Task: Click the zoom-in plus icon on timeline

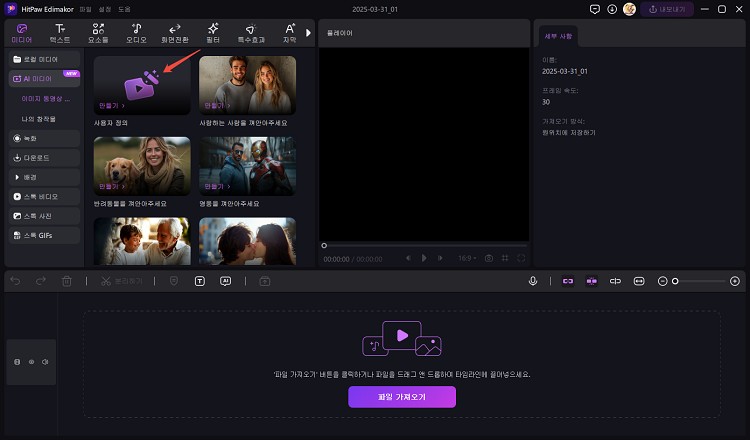Action: (x=735, y=281)
